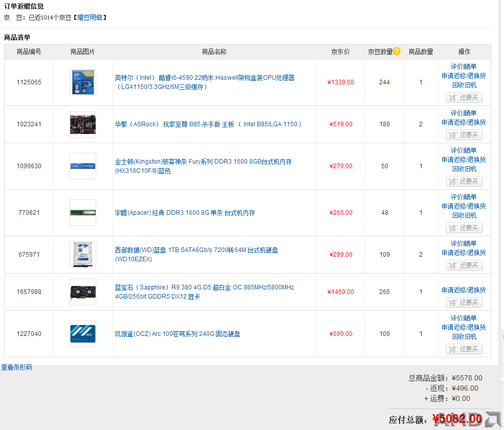The image size is (504, 430).
Task: Click product number 1657988
Action: (29, 292)
